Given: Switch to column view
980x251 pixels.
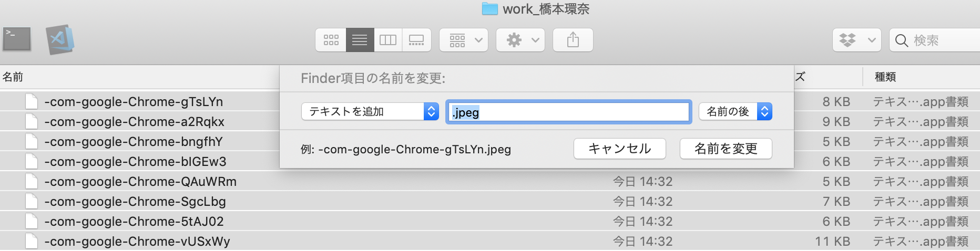Looking at the screenshot, I should (388, 40).
